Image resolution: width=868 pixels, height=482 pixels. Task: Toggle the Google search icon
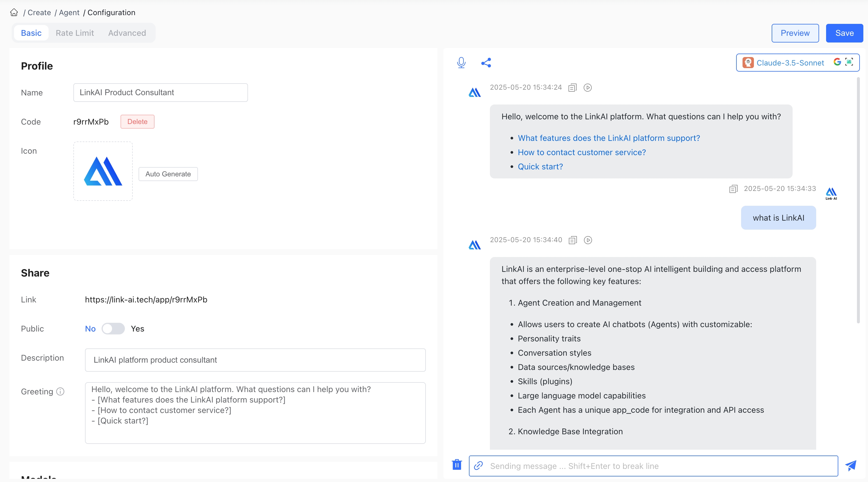point(837,62)
